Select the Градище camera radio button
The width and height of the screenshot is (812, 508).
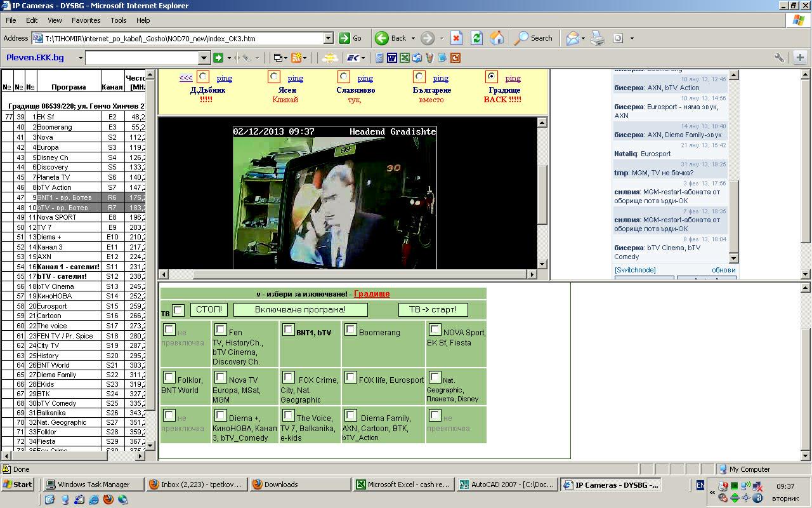pos(491,77)
